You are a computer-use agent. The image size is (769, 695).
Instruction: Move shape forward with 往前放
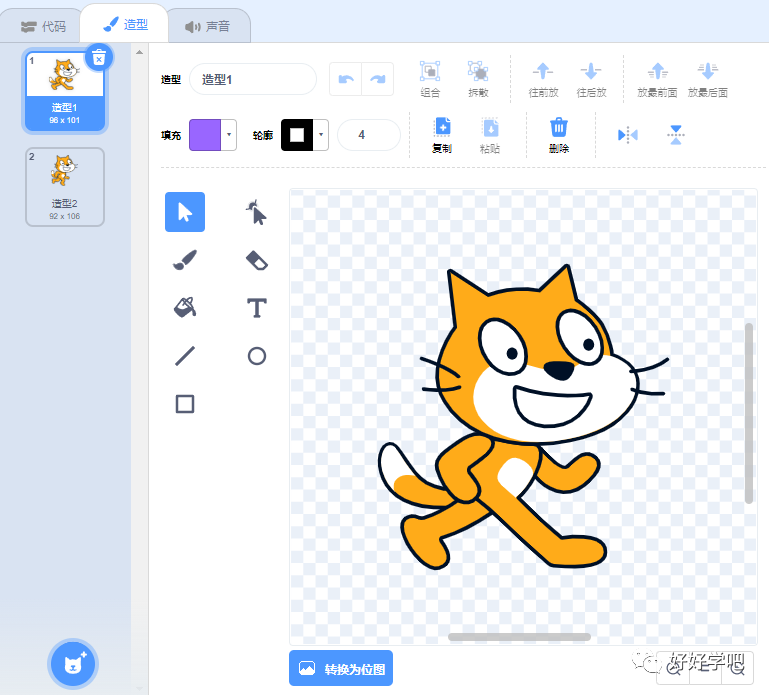(x=543, y=79)
